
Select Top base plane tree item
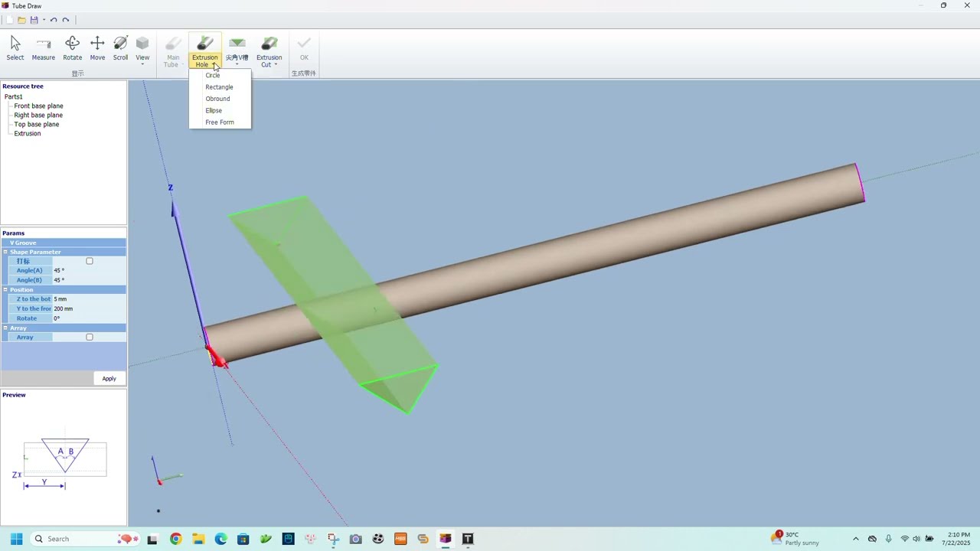(36, 124)
